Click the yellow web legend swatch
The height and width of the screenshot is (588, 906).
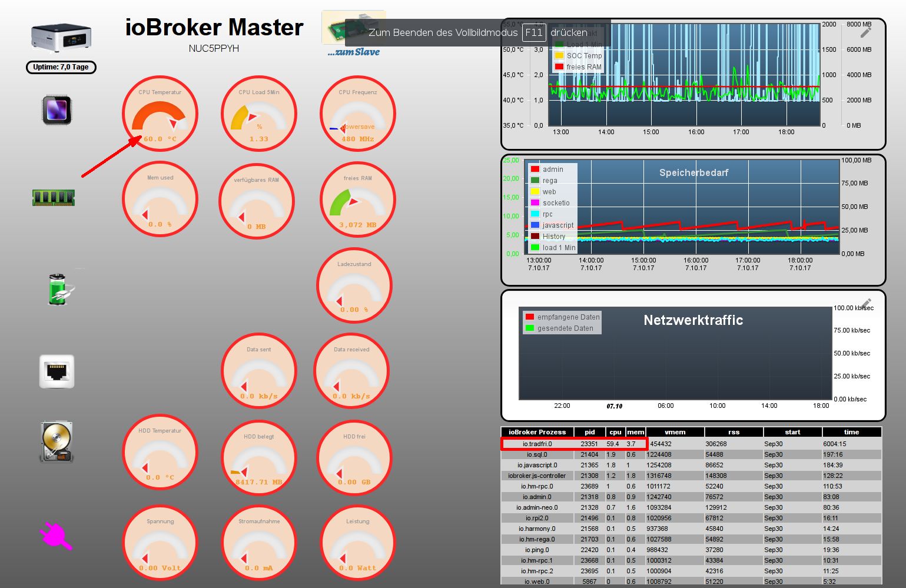[x=535, y=191]
